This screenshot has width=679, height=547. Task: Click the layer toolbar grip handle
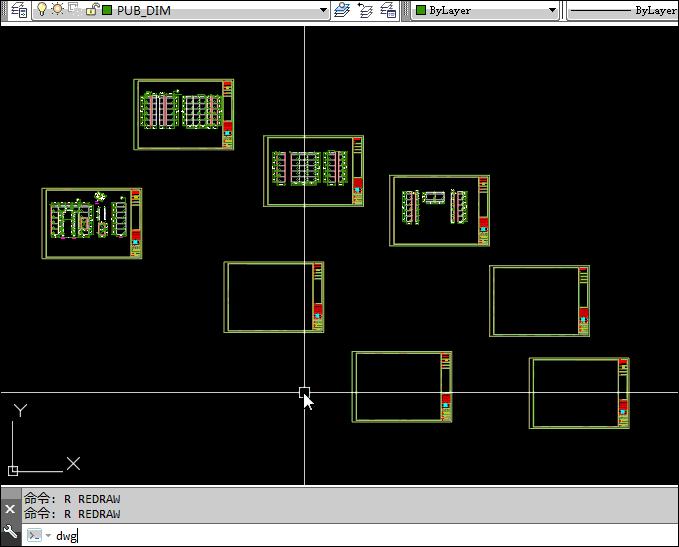coord(4,10)
